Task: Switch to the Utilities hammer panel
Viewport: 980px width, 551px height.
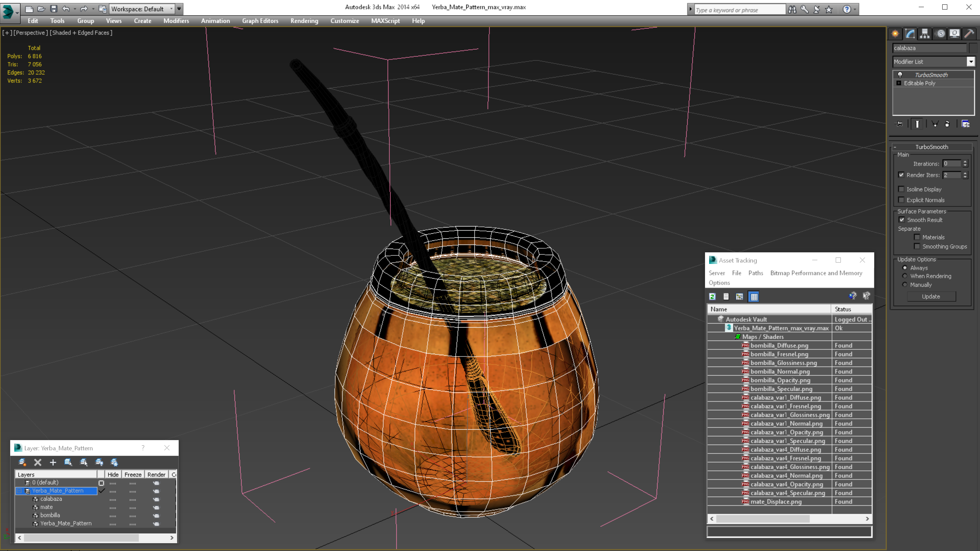Action: (x=969, y=34)
